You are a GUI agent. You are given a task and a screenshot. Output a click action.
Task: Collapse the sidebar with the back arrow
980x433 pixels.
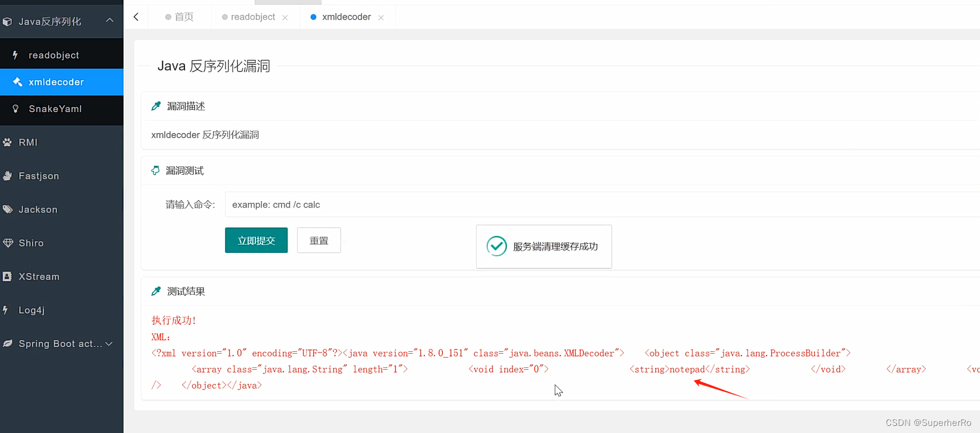pyautogui.click(x=136, y=17)
